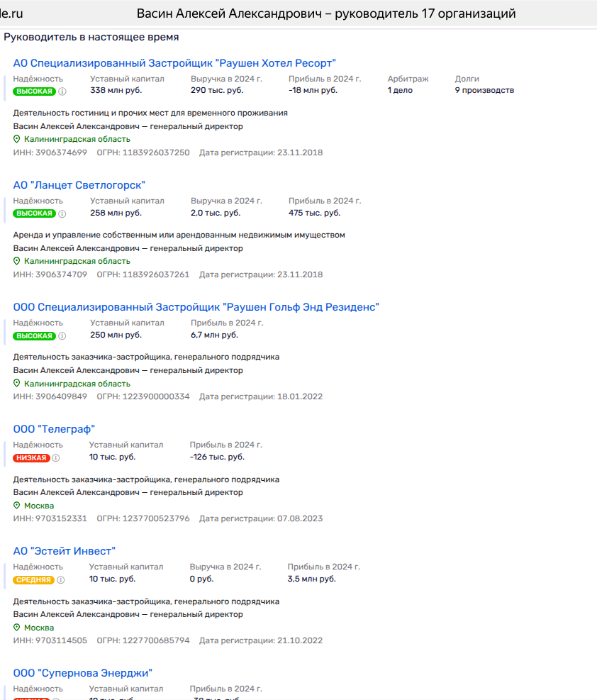This screenshot has height=700, width=597.
Task: Click "9 производств" under Долги
Action: (x=484, y=91)
